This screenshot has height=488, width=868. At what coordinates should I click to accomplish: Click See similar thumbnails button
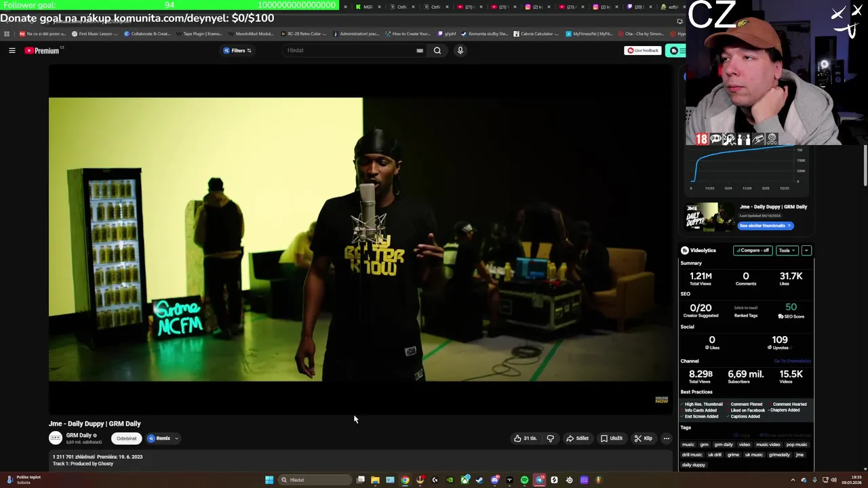coord(765,226)
